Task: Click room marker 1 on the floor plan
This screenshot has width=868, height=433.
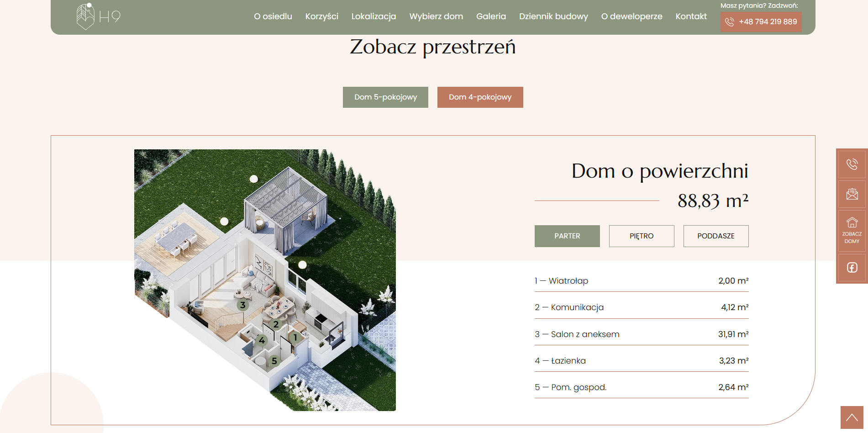Action: click(x=295, y=338)
